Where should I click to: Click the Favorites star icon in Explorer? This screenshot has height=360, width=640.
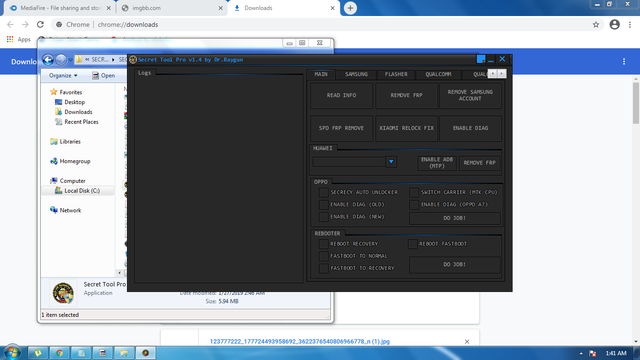point(53,92)
